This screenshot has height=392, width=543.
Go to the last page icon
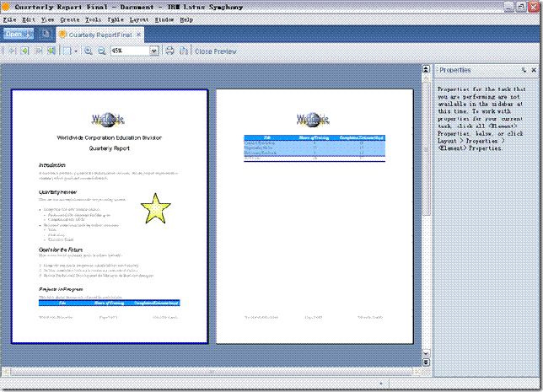(52, 51)
